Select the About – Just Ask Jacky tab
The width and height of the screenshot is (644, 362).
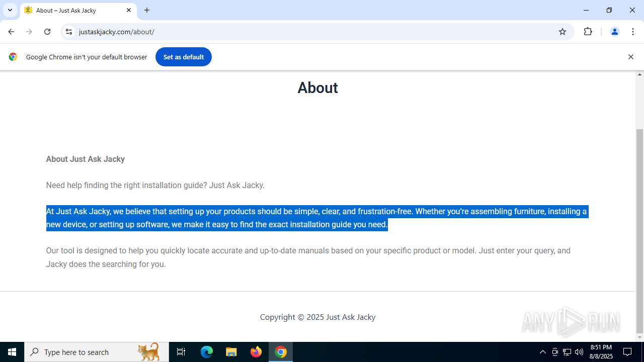[x=78, y=10]
